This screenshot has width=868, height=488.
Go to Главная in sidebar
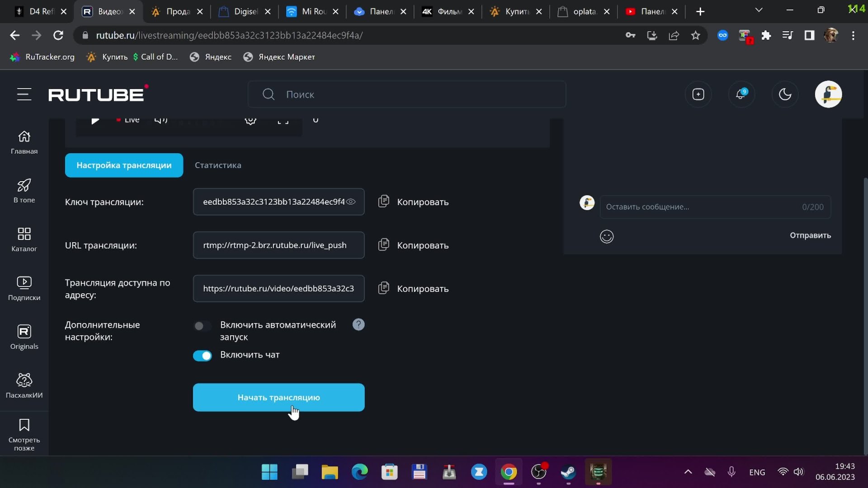pos(24,142)
